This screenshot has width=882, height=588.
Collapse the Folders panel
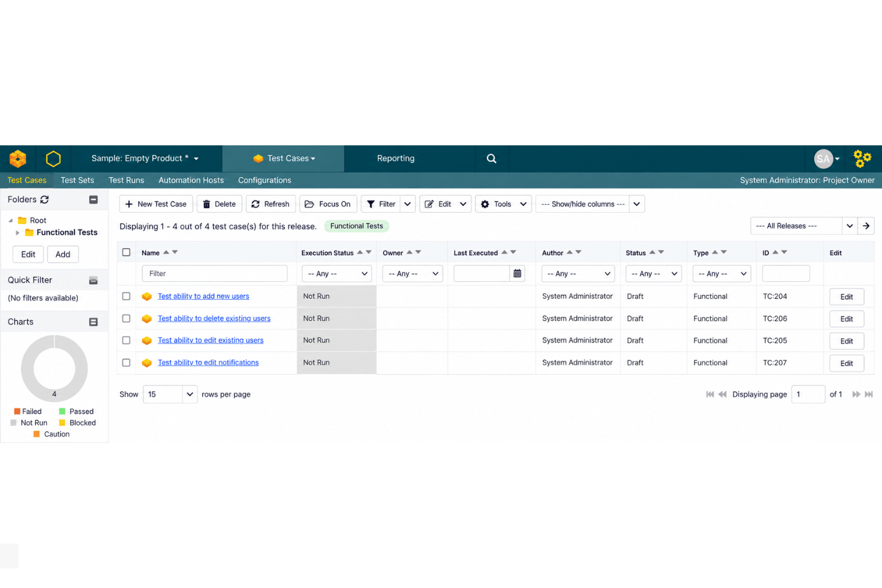click(x=94, y=200)
